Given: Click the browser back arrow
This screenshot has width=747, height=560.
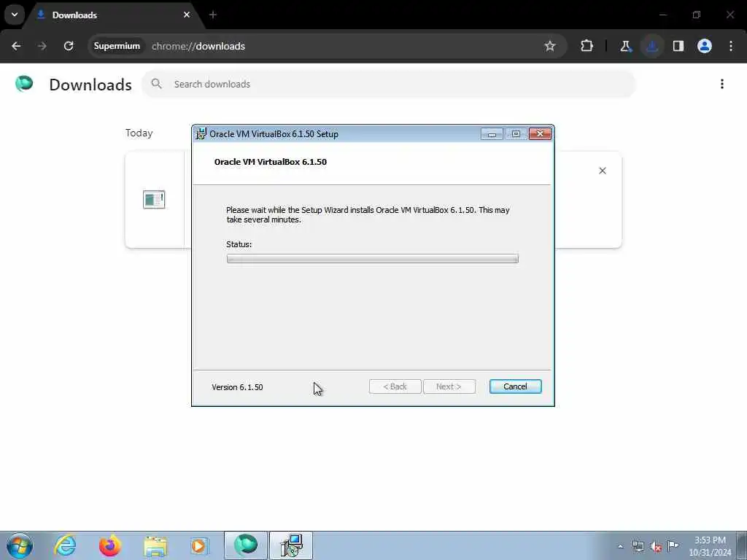Looking at the screenshot, I should coord(16,46).
